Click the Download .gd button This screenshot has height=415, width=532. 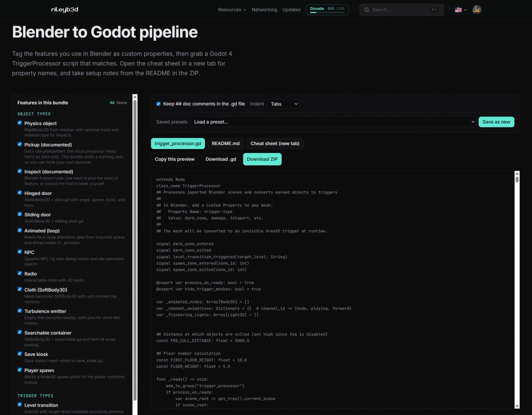221,159
